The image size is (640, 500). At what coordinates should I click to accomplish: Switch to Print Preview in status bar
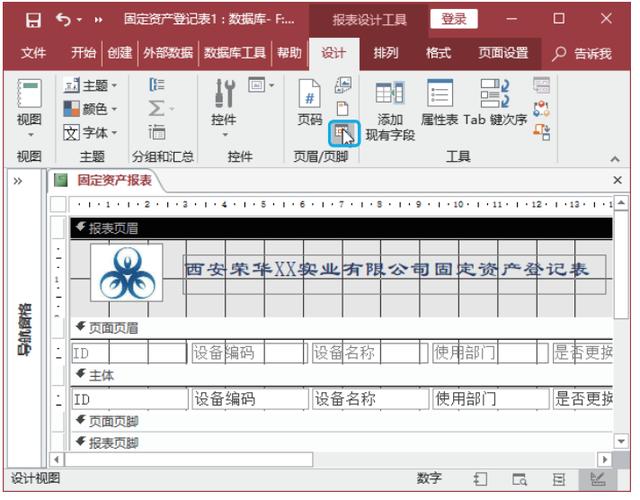(520, 479)
